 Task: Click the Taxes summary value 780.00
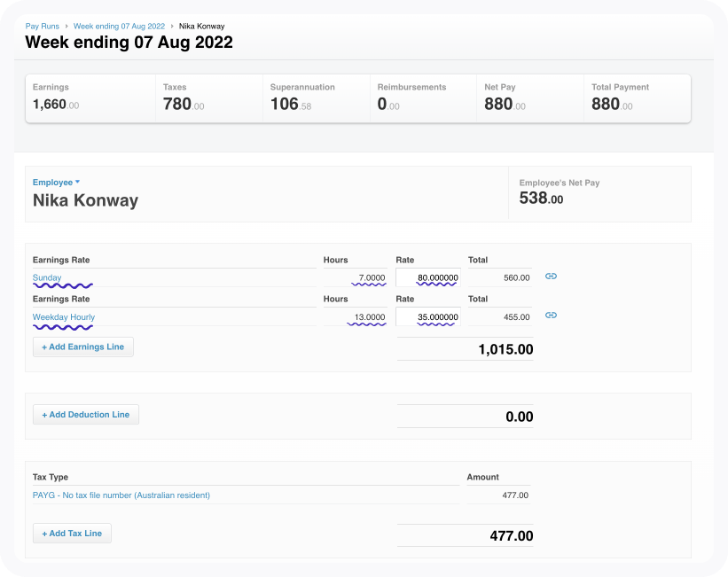pos(184,104)
